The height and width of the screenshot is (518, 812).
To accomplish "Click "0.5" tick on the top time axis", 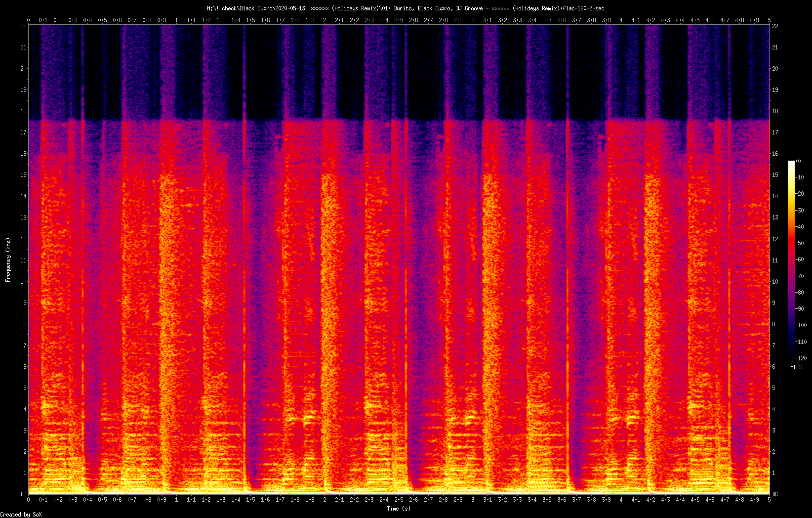I will coord(102,20).
